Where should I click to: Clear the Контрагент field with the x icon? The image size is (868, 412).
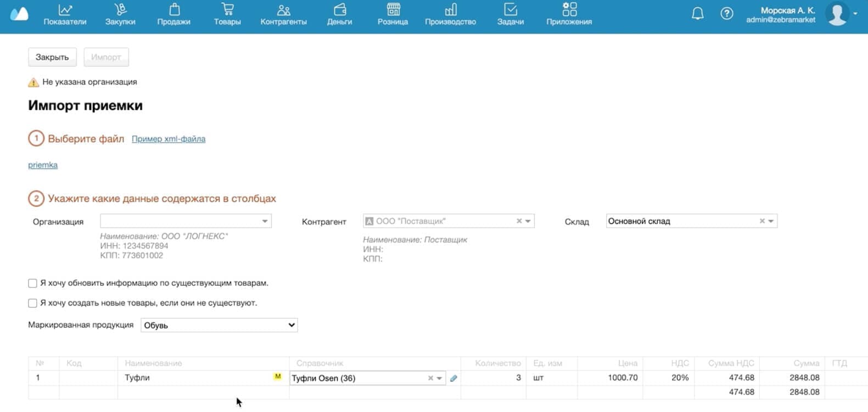[x=519, y=221]
